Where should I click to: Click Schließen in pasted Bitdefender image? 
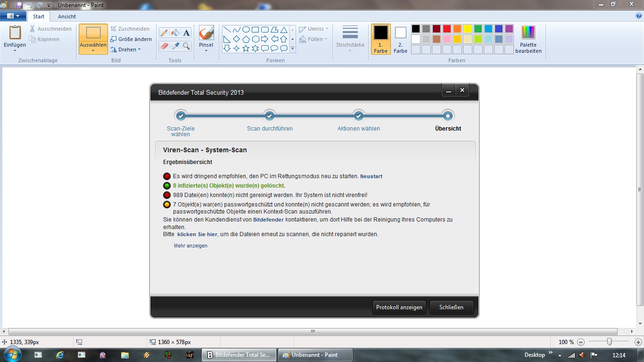(451, 307)
